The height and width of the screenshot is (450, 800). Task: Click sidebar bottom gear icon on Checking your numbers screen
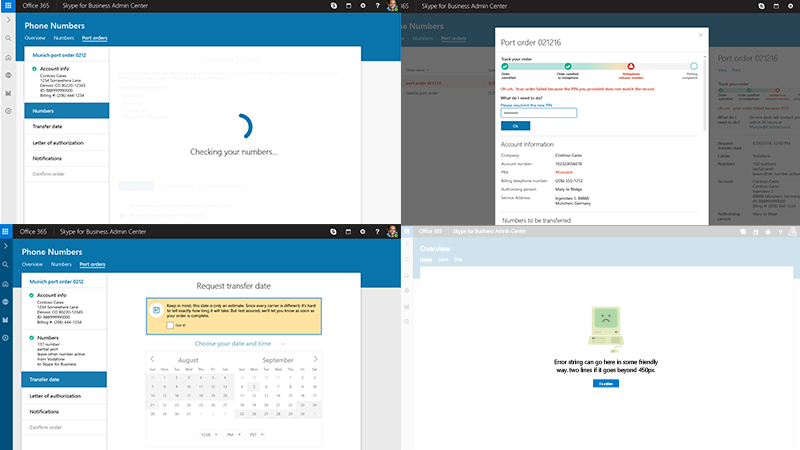[x=8, y=111]
